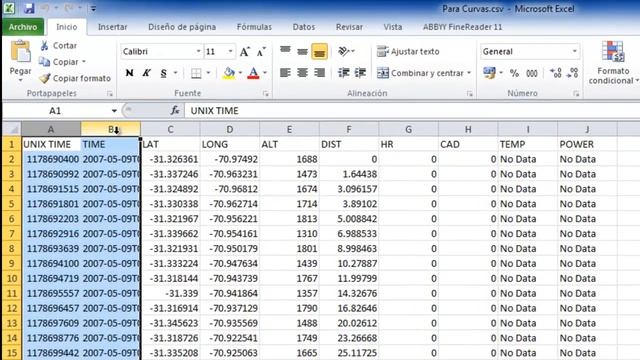Click the Select All corner button

[x=12, y=129]
